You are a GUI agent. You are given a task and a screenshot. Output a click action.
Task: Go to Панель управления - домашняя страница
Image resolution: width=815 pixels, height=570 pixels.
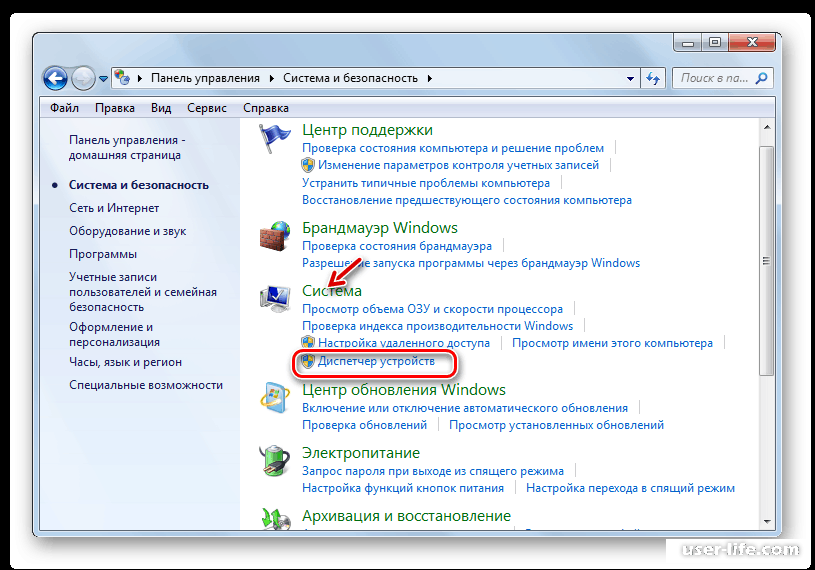point(127,148)
